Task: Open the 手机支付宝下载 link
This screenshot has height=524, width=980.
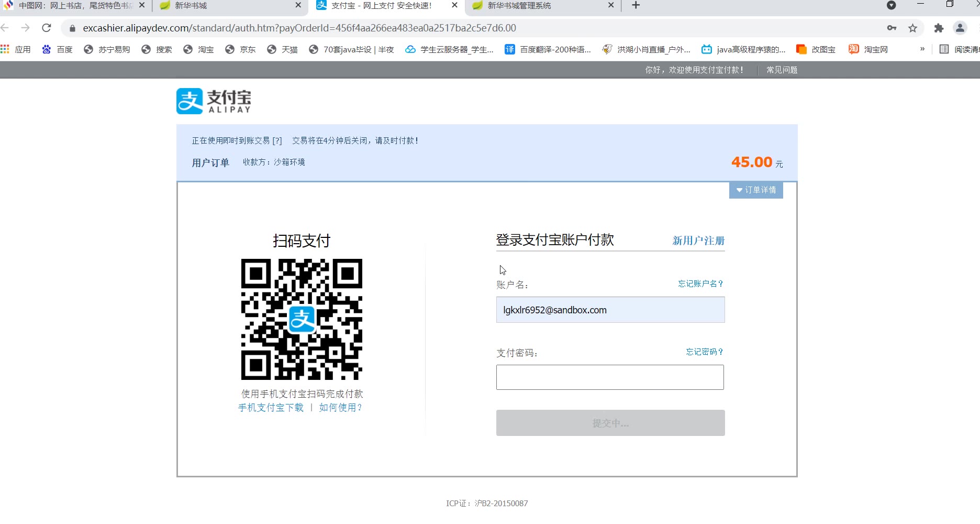Action: (271, 407)
